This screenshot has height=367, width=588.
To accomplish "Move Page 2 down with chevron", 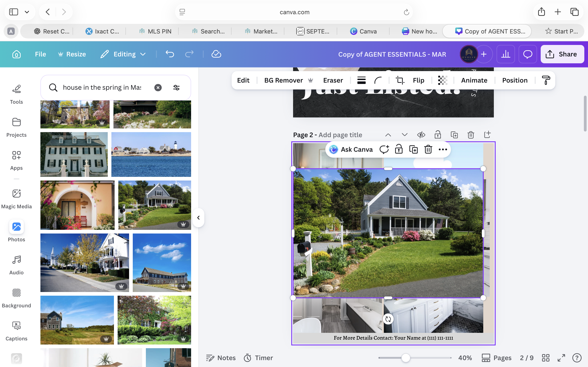I will coord(404,135).
